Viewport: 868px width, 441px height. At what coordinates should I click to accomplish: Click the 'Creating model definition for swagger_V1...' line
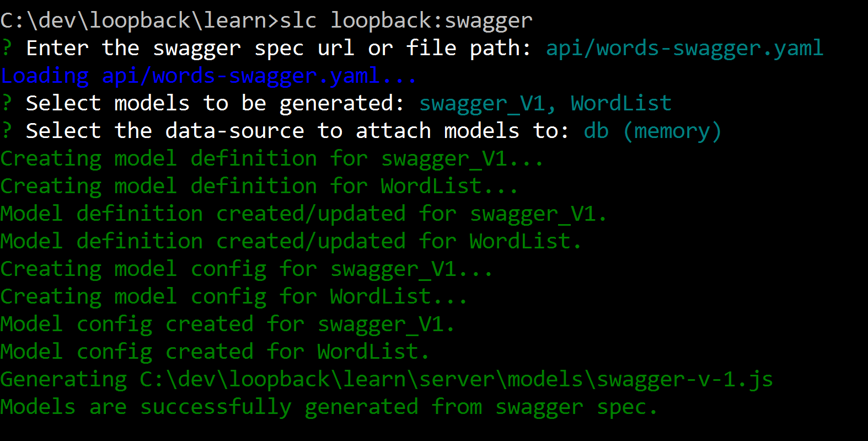[272, 159]
